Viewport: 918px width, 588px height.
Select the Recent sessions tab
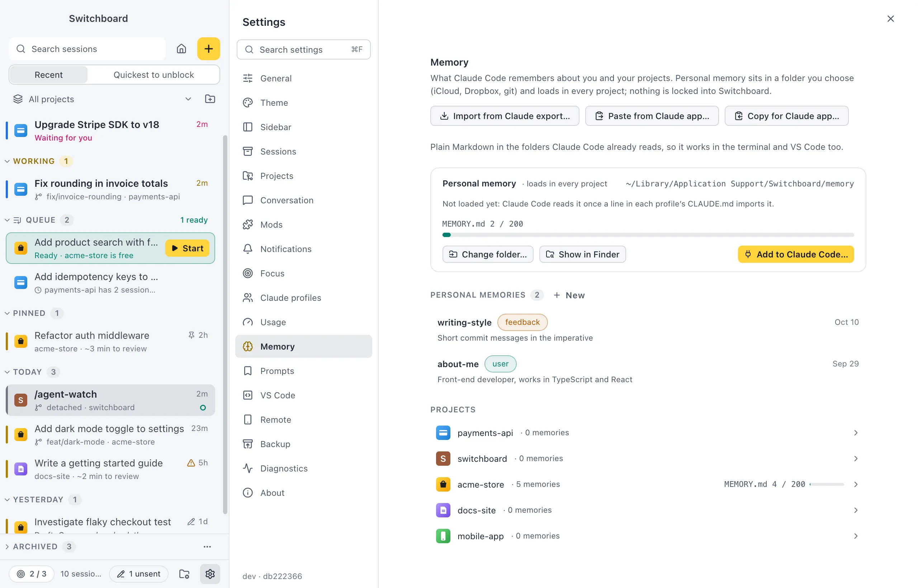(x=48, y=75)
